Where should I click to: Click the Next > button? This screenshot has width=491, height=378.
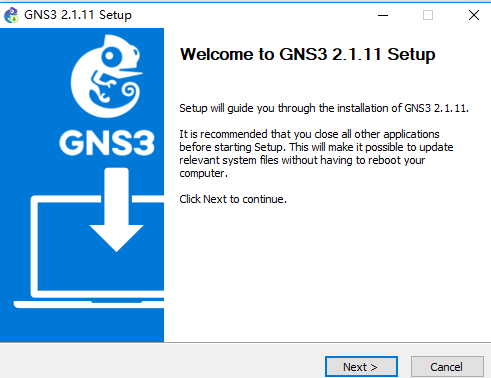pos(361,367)
